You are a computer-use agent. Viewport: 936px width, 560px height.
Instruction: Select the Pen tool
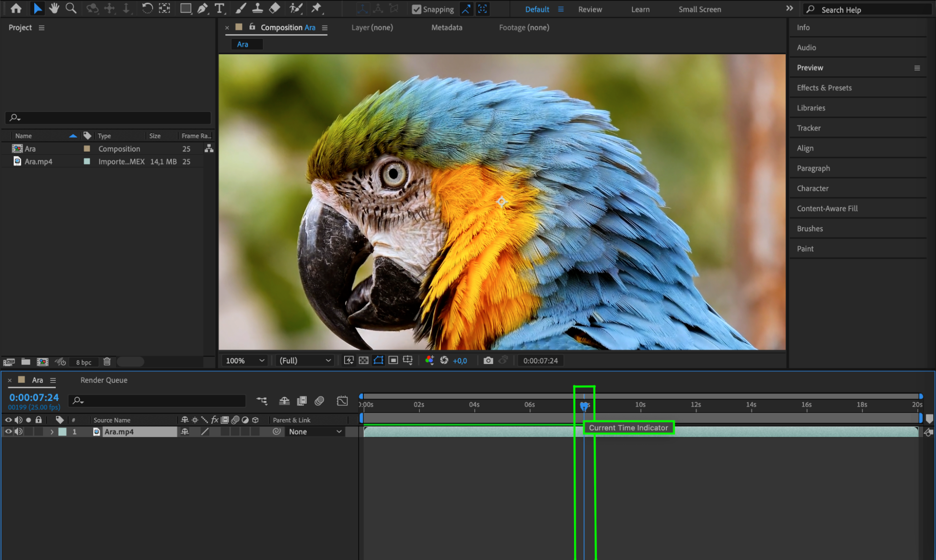click(202, 8)
